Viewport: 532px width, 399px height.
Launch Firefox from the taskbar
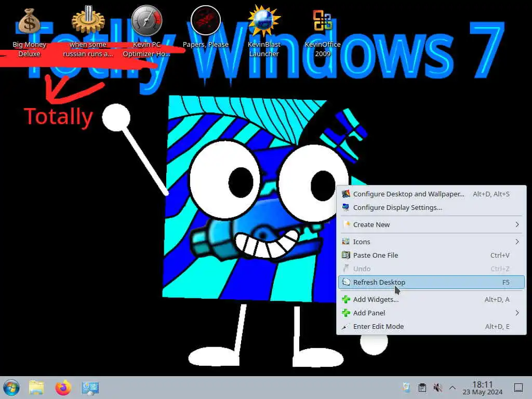click(63, 388)
